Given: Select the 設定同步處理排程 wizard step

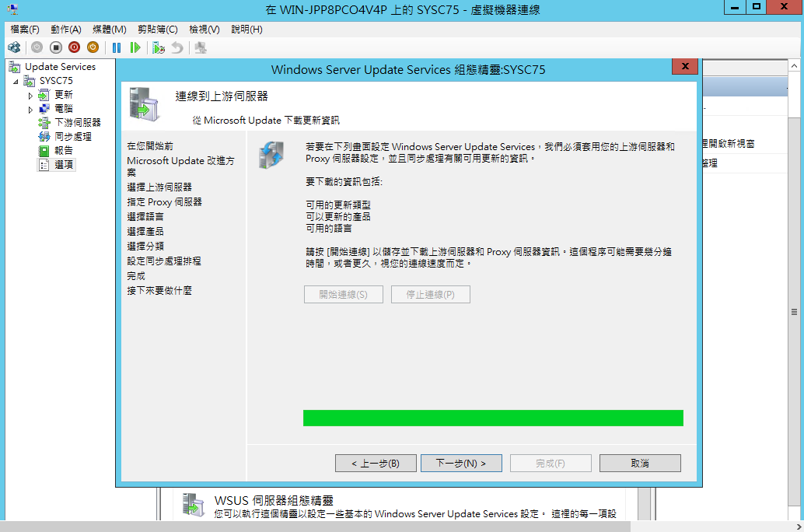Looking at the screenshot, I should click(x=164, y=261).
